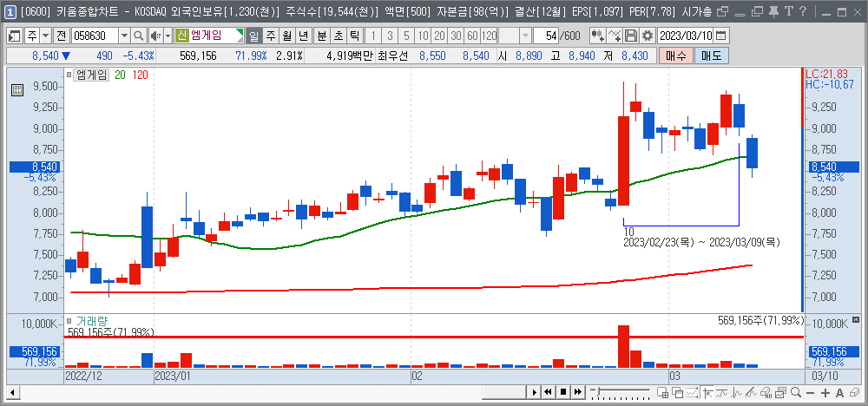The image size is (868, 406).
Task: Save chart settings with the floppy disk icon
Action: click(x=630, y=36)
